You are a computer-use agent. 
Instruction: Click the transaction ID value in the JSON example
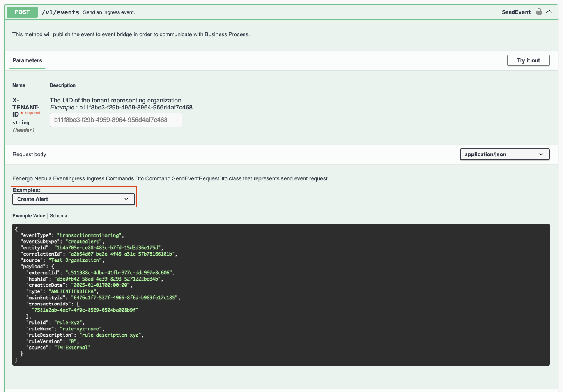coord(85,310)
